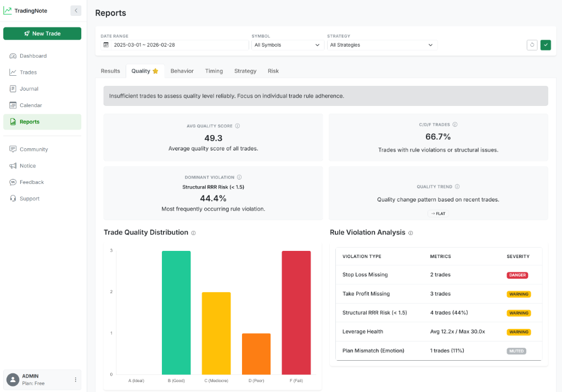This screenshot has width=562, height=392.
Task: Open the ADMIN account options menu
Action: click(x=75, y=380)
